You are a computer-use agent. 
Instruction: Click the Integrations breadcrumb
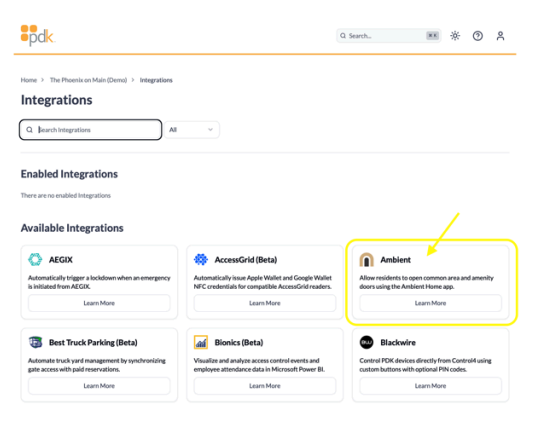(x=156, y=80)
